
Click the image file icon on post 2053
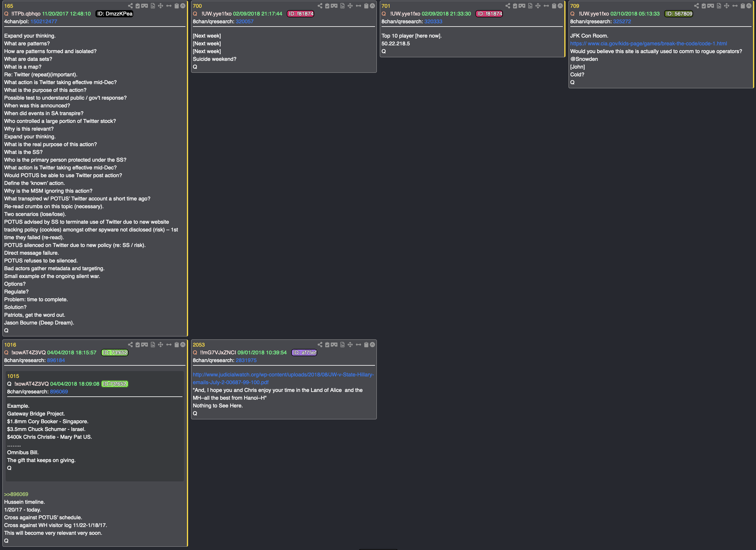(342, 344)
